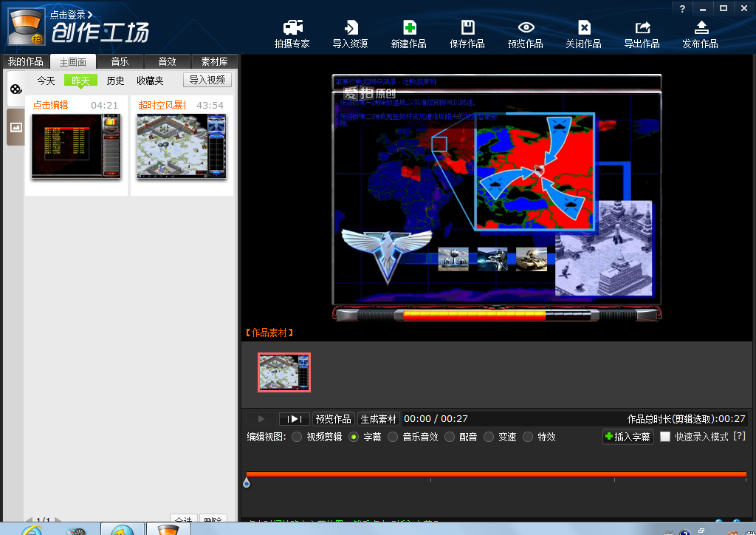The width and height of the screenshot is (756, 535).
Task: Open the 音乐 tab
Action: tap(120, 61)
